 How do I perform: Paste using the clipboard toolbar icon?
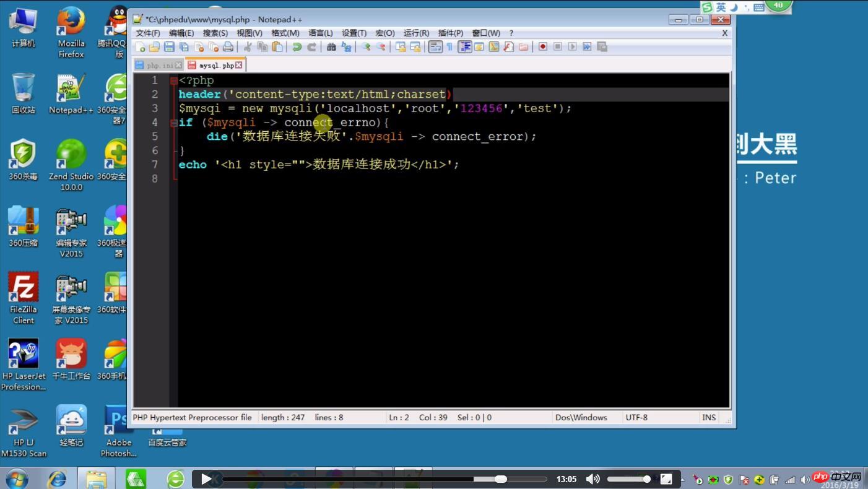coord(277,46)
